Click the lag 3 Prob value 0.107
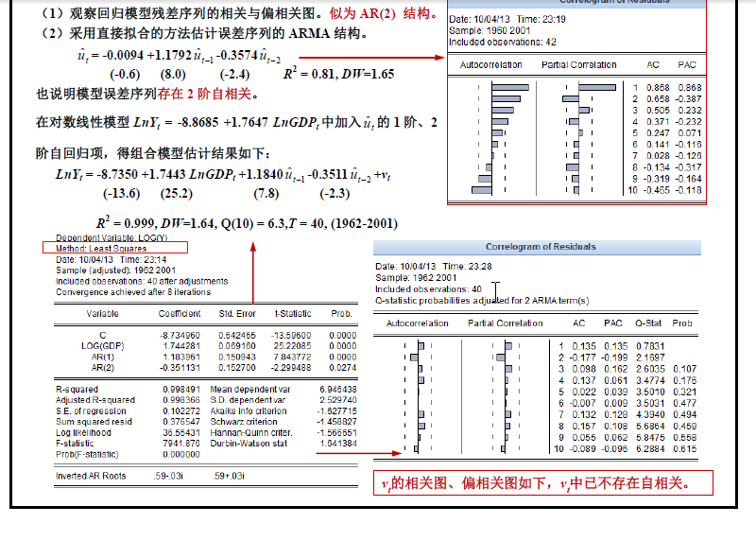756x541 pixels. [x=684, y=369]
